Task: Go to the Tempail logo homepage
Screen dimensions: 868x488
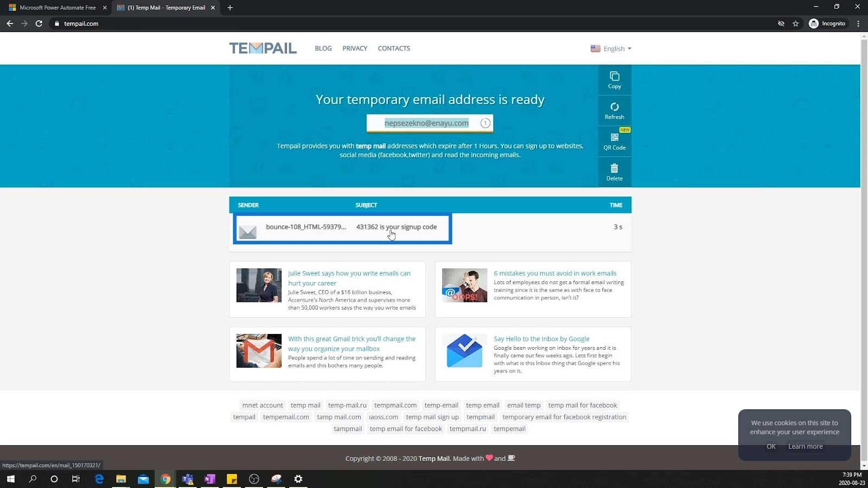Action: [x=263, y=48]
